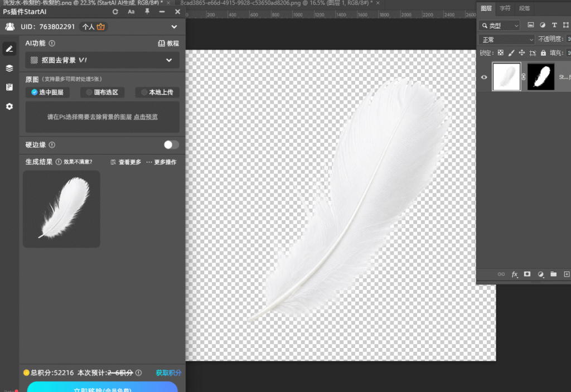The width and height of the screenshot is (571, 392).
Task: Toggle the 硬边缘 hard edge switch
Action: click(171, 144)
